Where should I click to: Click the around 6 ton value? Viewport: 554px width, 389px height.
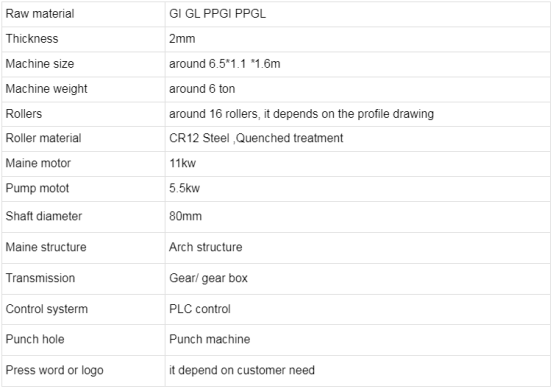pos(202,89)
